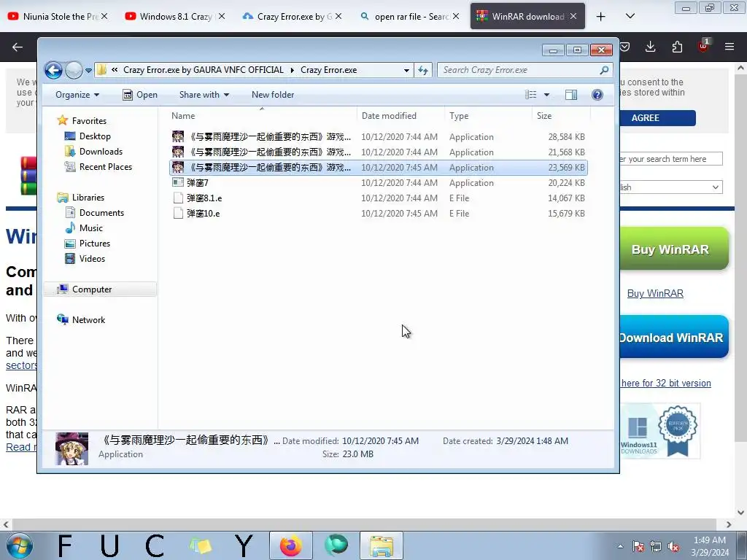Image resolution: width=747 pixels, height=560 pixels.
Task: Open the recent locations dropdown arrow
Action: point(88,71)
